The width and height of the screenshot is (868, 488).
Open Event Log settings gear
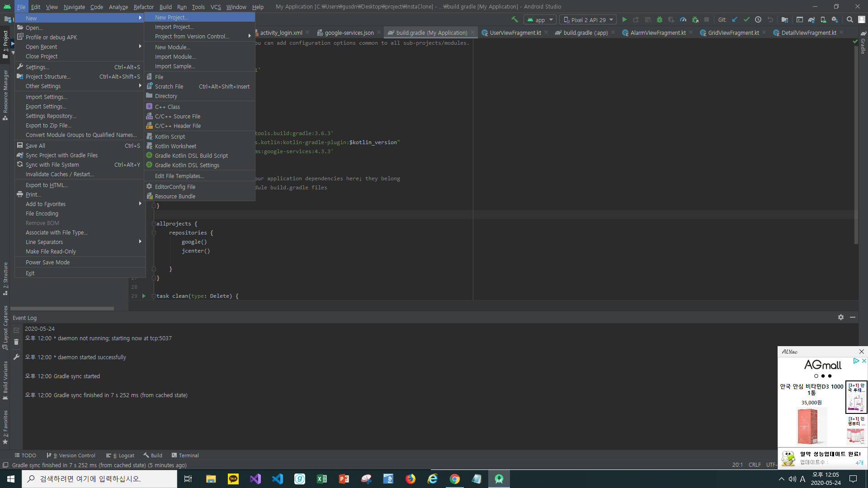pyautogui.click(x=841, y=317)
